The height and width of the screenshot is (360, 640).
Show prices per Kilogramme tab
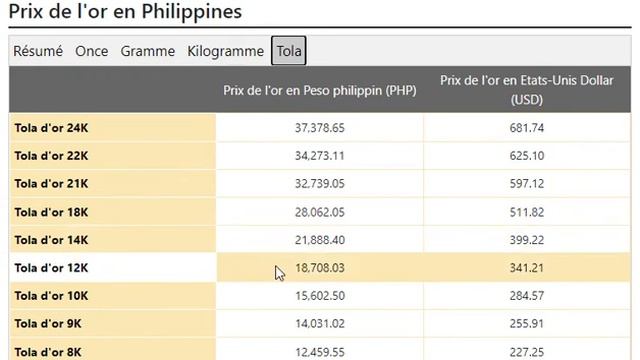point(225,51)
